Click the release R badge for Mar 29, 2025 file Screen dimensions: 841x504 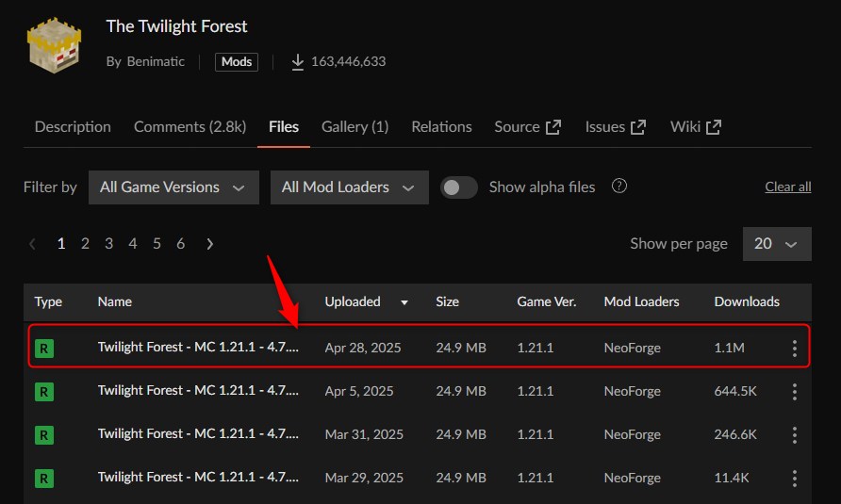click(44, 479)
